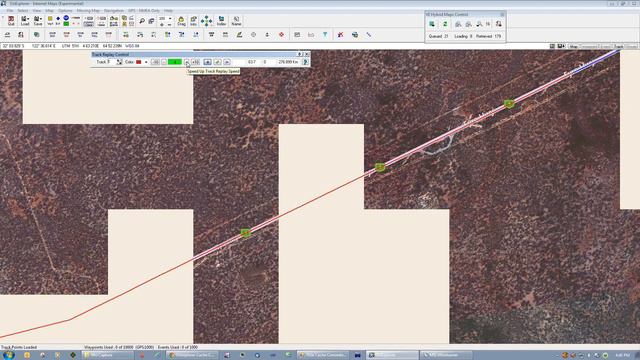Select the Wpt waypoint placement tool
This screenshot has width=640, height=360.
[x=50, y=20]
